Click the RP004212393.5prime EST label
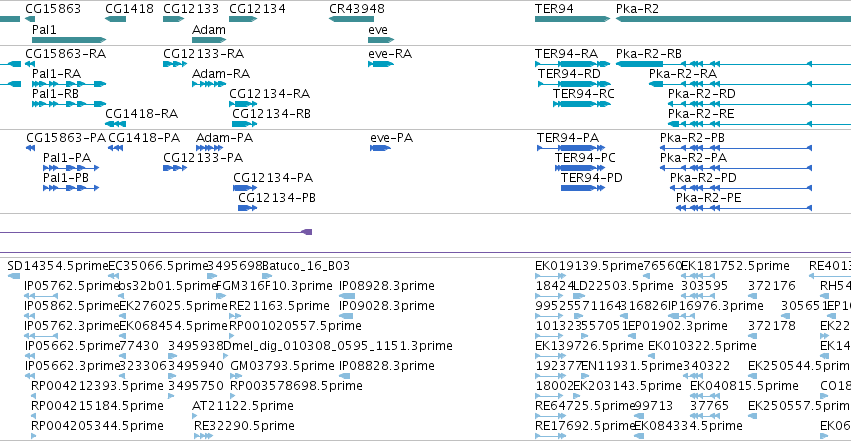This screenshot has height=441, width=851. click(x=97, y=386)
